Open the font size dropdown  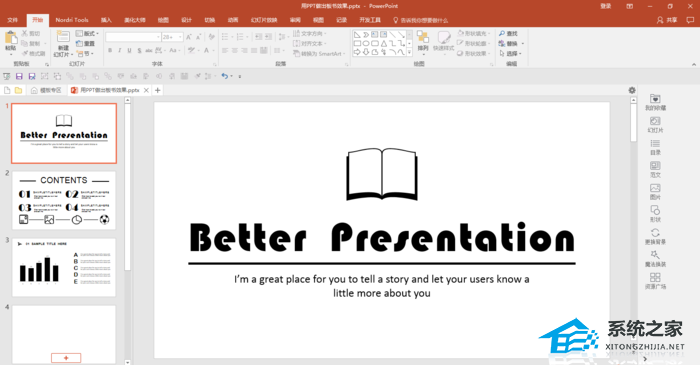pos(180,37)
